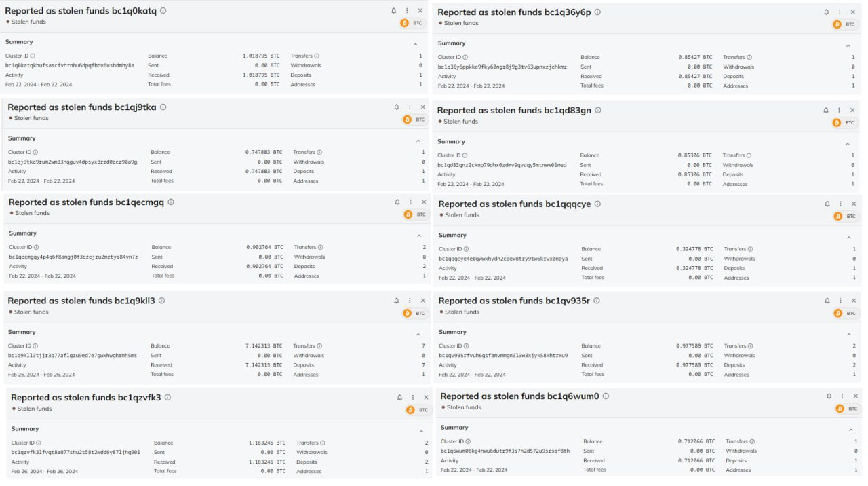
Task: Collapse Summary section of bc1qqqcye panel
Action: (x=849, y=238)
